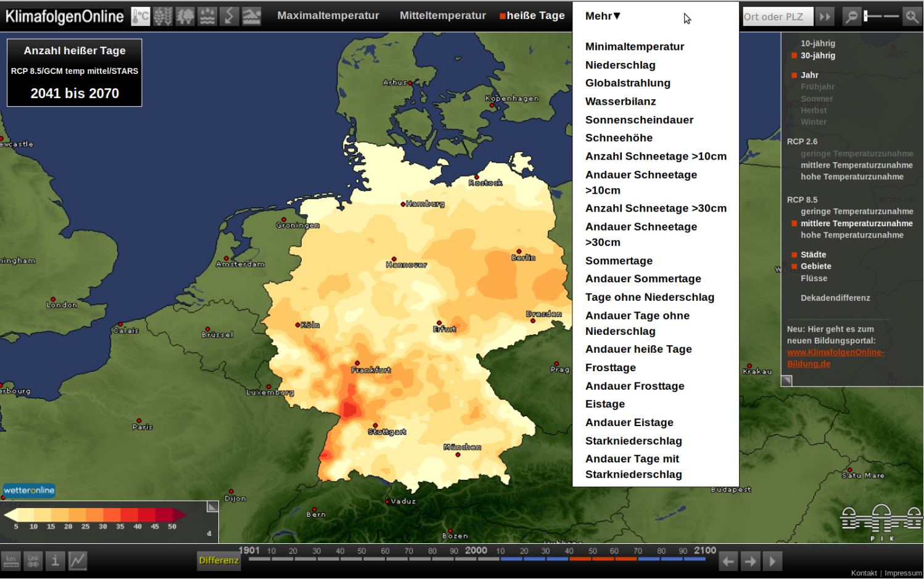924x579 pixels.
Task: Collapse the options panel via corner arrow
Action: point(787,380)
